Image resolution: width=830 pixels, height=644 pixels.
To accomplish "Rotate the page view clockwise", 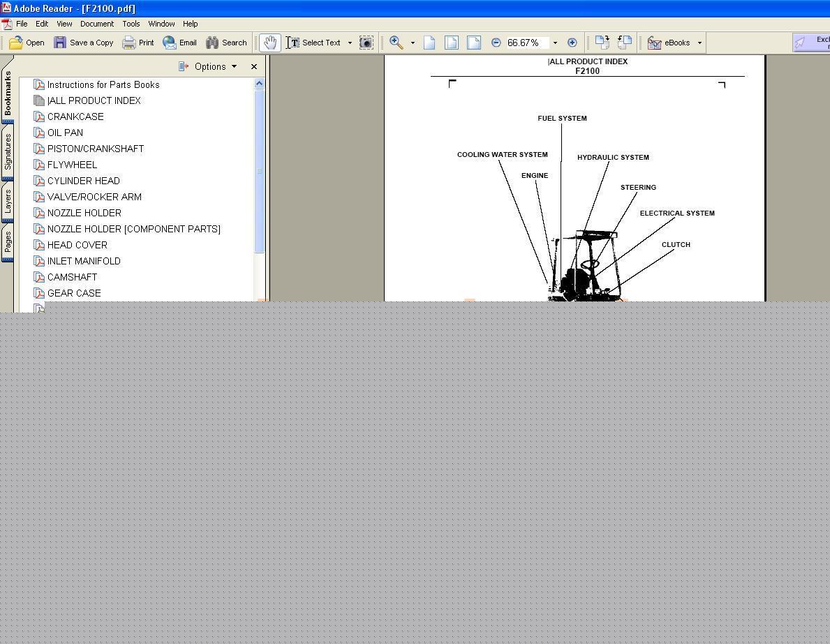I will click(602, 43).
